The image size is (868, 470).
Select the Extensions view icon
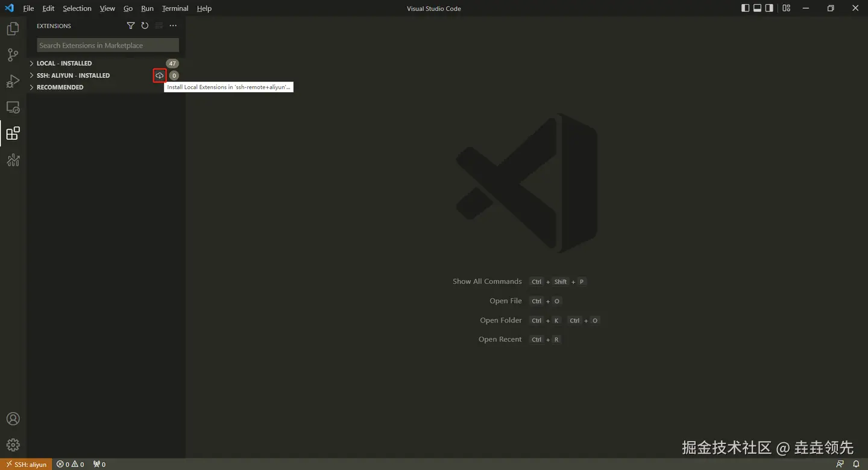tap(13, 133)
